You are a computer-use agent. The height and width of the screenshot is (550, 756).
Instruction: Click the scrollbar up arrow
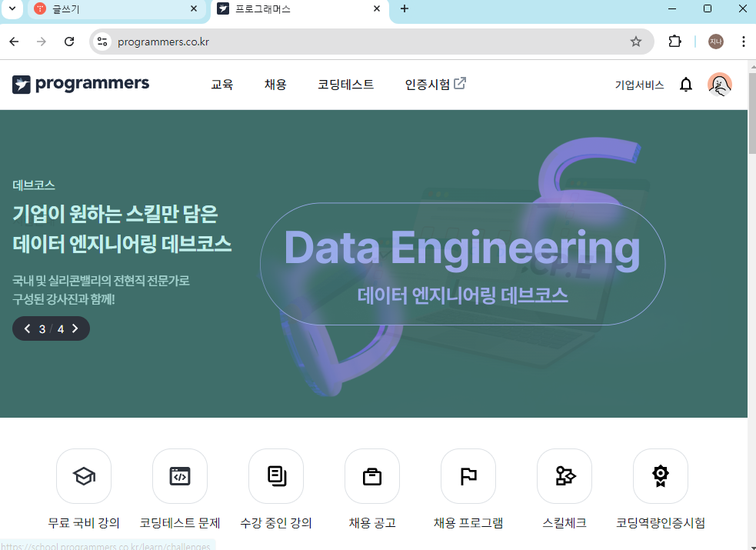751,65
